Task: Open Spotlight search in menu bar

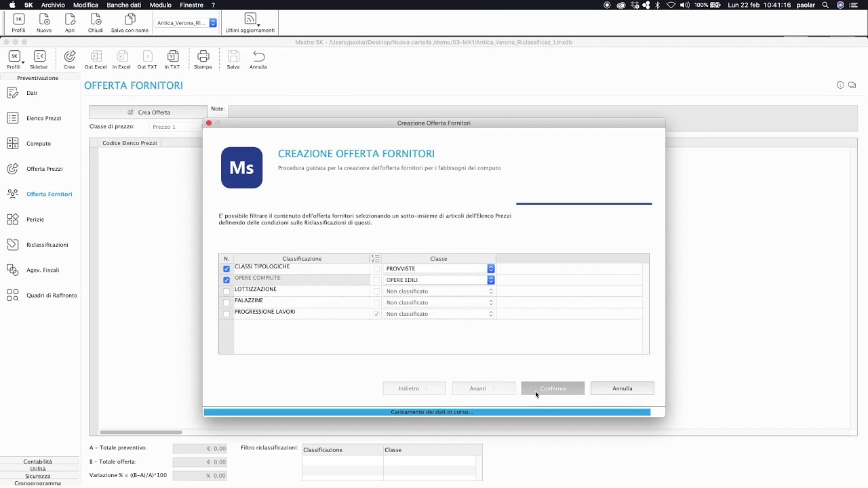Action: click(825, 5)
